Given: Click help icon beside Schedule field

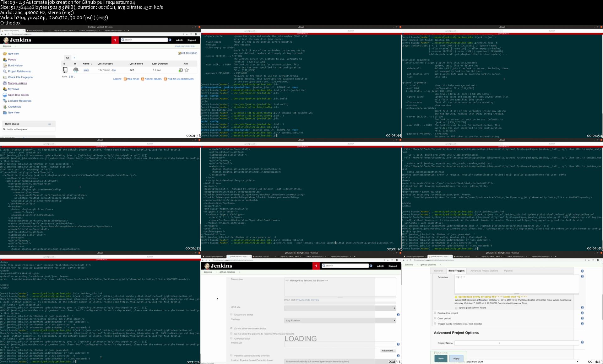Looking at the screenshot, I should click(582, 276).
